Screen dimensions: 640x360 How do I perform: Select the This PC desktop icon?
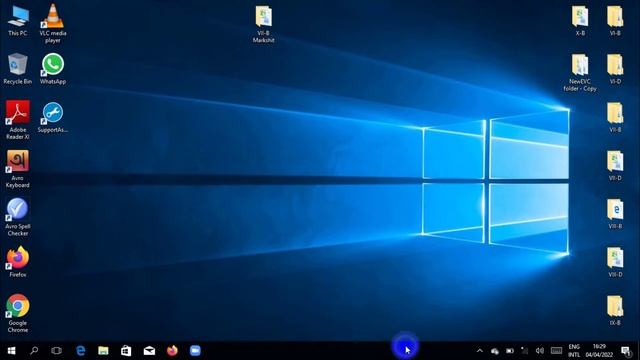point(18,21)
